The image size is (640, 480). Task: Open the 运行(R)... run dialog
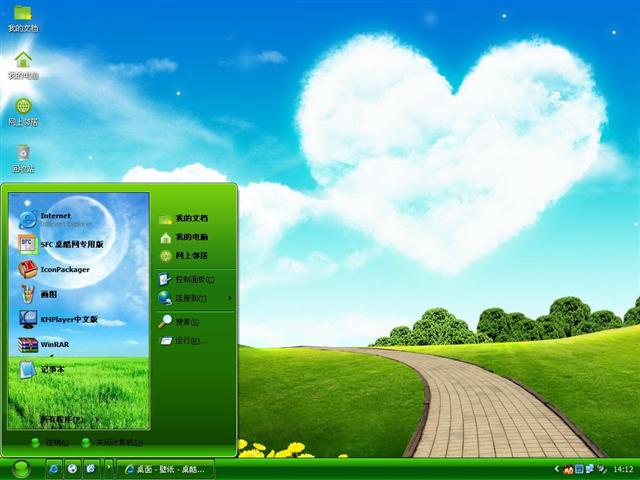click(183, 341)
